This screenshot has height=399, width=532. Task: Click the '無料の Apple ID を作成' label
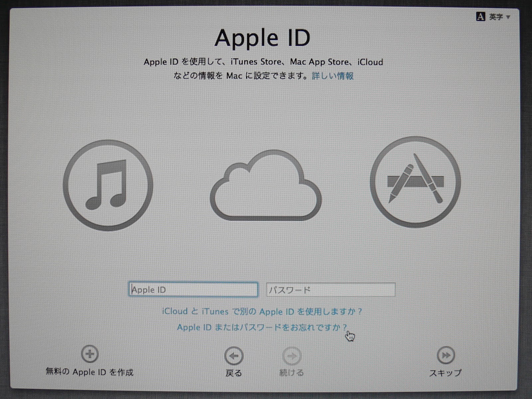click(x=89, y=372)
